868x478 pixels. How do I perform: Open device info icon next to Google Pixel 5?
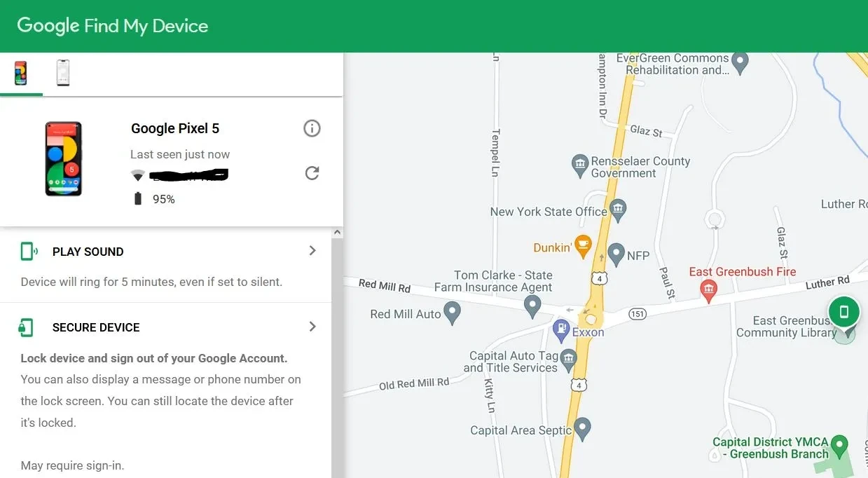tap(312, 128)
